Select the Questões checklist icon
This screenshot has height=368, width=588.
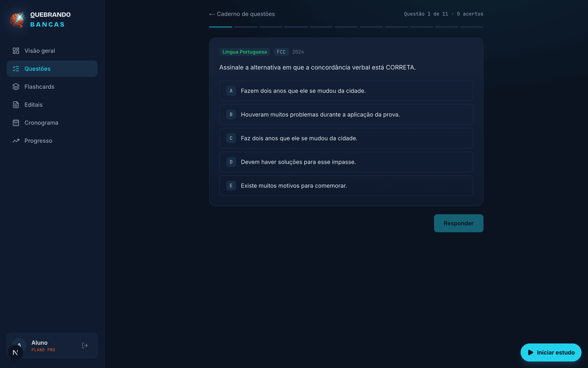click(16, 69)
